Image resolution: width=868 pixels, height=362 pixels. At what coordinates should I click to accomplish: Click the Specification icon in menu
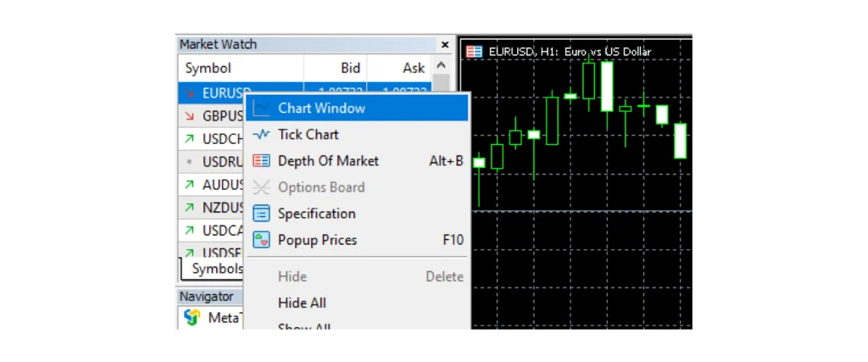262,214
